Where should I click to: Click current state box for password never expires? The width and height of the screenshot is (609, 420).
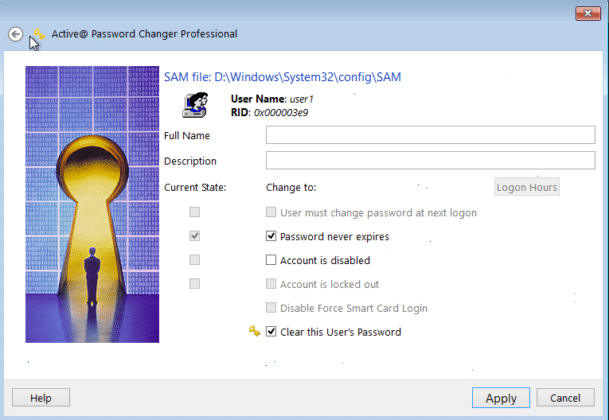[195, 236]
